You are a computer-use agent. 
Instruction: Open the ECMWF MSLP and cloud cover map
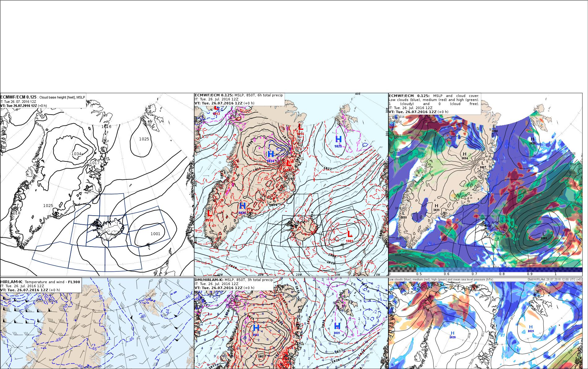pyautogui.click(x=485, y=184)
